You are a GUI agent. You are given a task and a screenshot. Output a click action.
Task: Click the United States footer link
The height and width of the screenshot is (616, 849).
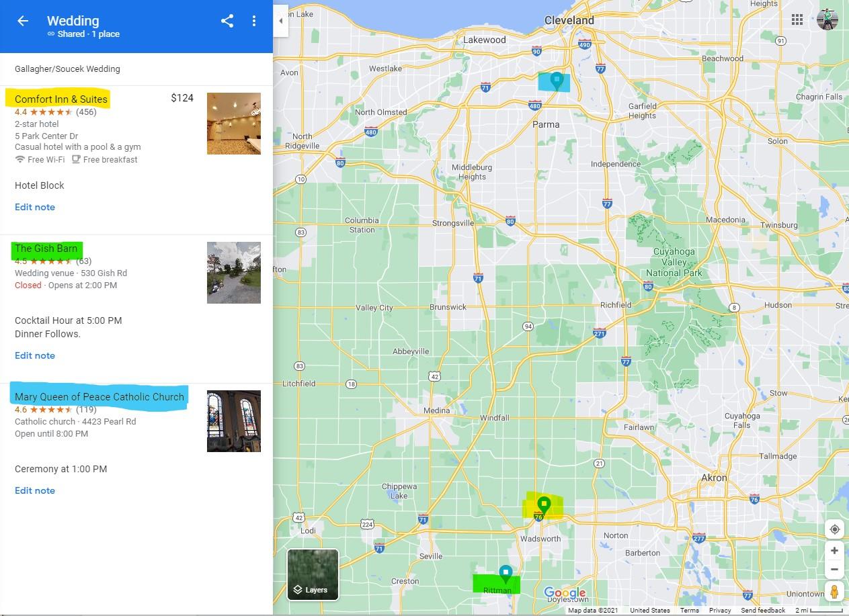coord(650,610)
